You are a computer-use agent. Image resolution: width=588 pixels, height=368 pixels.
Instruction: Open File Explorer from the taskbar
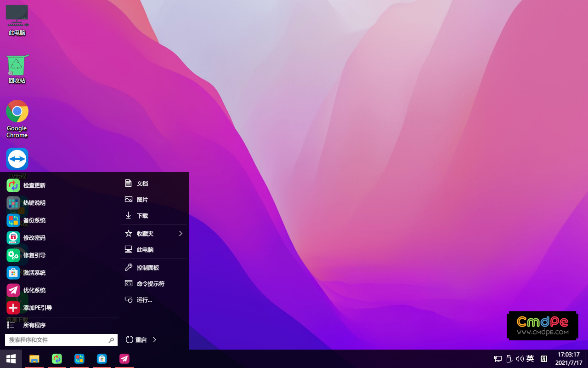pyautogui.click(x=34, y=359)
